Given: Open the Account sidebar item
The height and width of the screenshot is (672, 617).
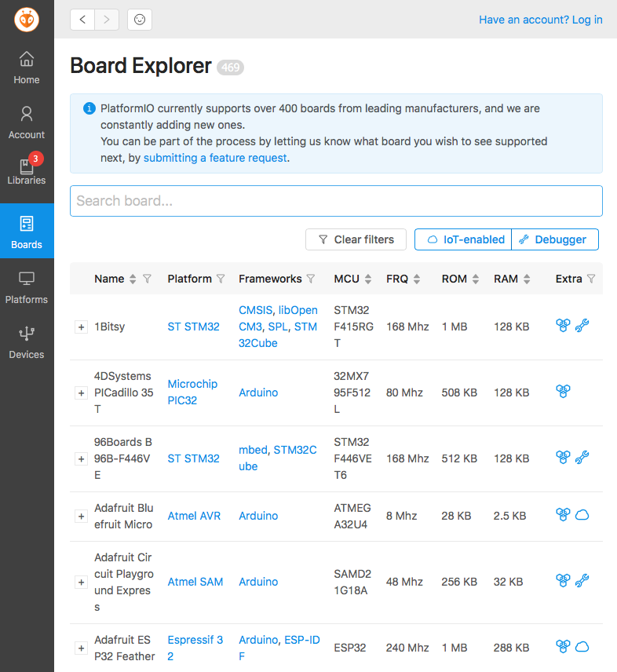Looking at the screenshot, I should [27, 122].
